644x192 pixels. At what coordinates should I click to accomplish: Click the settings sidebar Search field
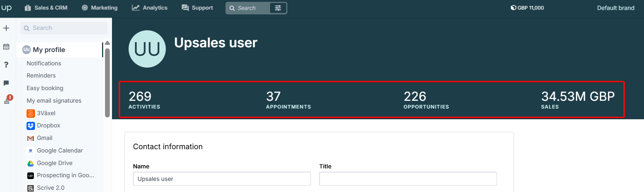tap(64, 28)
